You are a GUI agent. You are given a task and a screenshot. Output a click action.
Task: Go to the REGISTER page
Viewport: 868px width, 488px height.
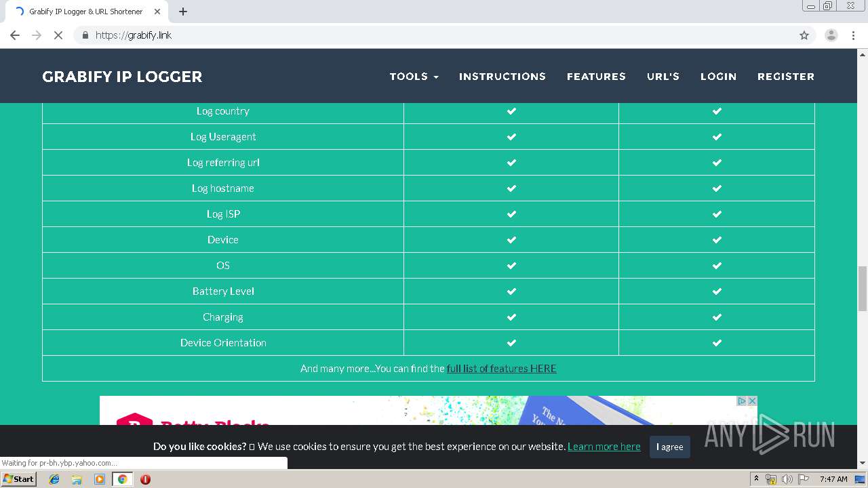point(786,77)
